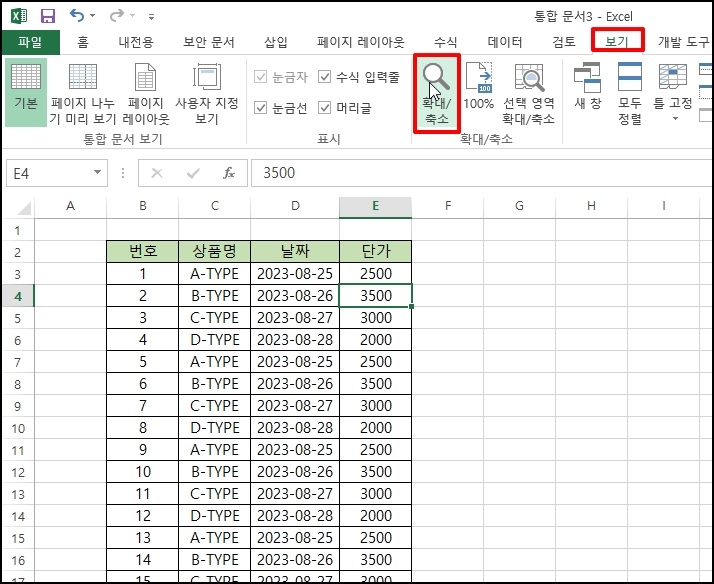
Task: Select the date cell in row 16
Action: pos(295,560)
